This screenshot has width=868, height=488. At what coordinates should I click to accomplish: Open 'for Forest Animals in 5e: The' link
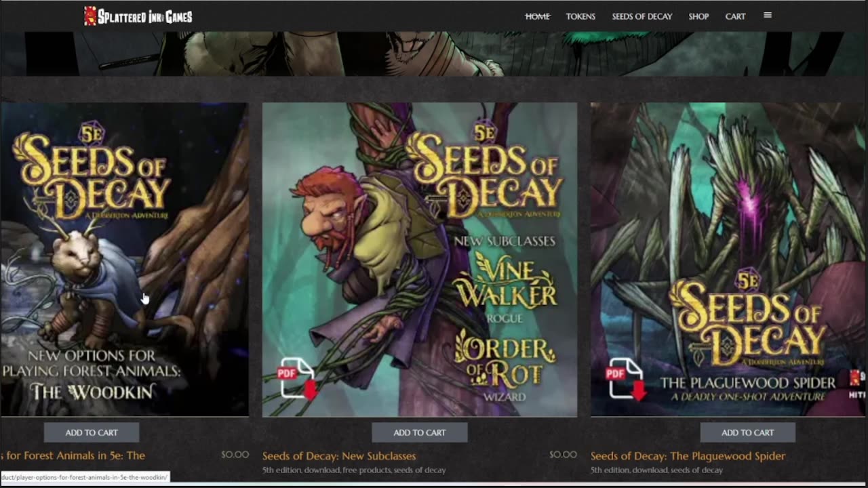point(73,455)
